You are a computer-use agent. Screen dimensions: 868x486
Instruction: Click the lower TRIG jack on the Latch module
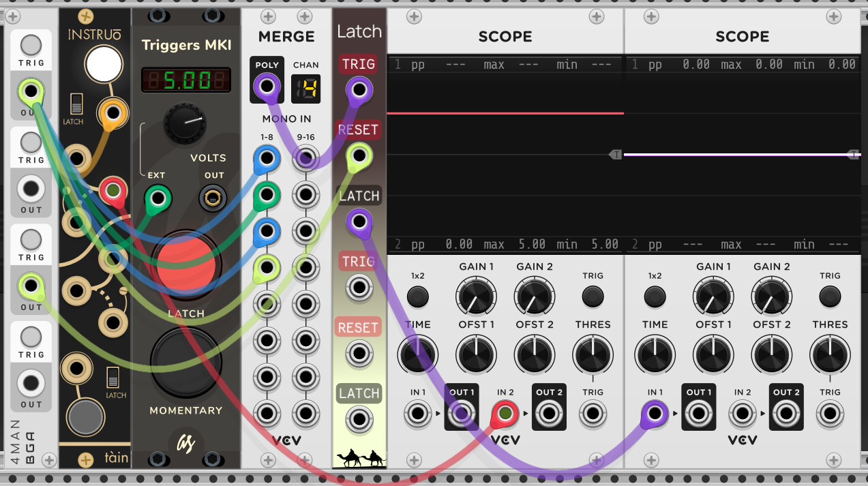point(359,288)
